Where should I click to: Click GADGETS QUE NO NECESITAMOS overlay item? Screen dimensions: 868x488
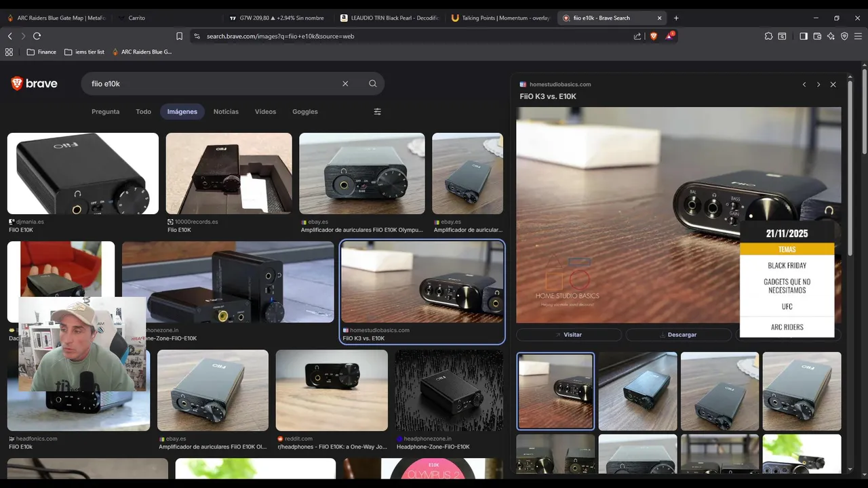(x=787, y=286)
